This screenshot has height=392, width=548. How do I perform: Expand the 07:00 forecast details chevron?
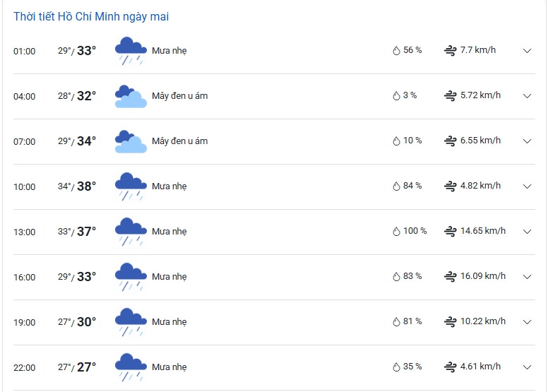pyautogui.click(x=527, y=141)
